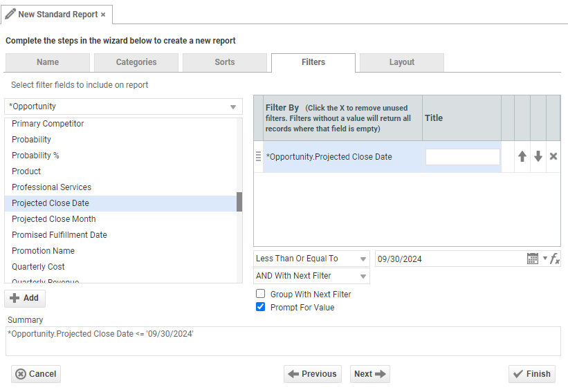Remove the Projected Close Date filter
Screen dimensions: 568x392
point(553,157)
